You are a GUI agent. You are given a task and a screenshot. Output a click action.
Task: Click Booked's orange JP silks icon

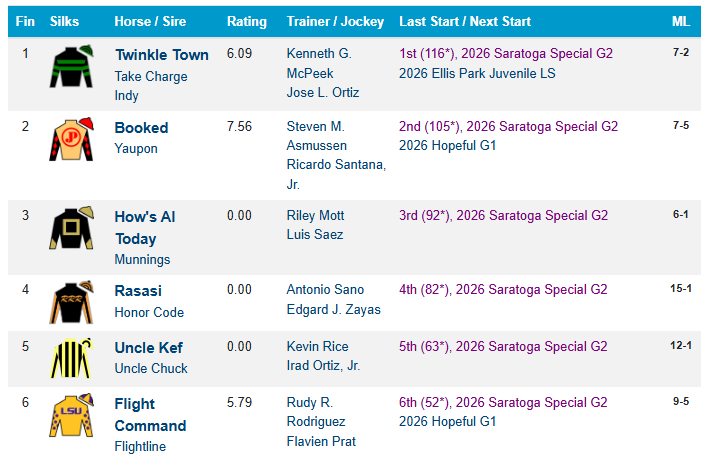point(71,139)
